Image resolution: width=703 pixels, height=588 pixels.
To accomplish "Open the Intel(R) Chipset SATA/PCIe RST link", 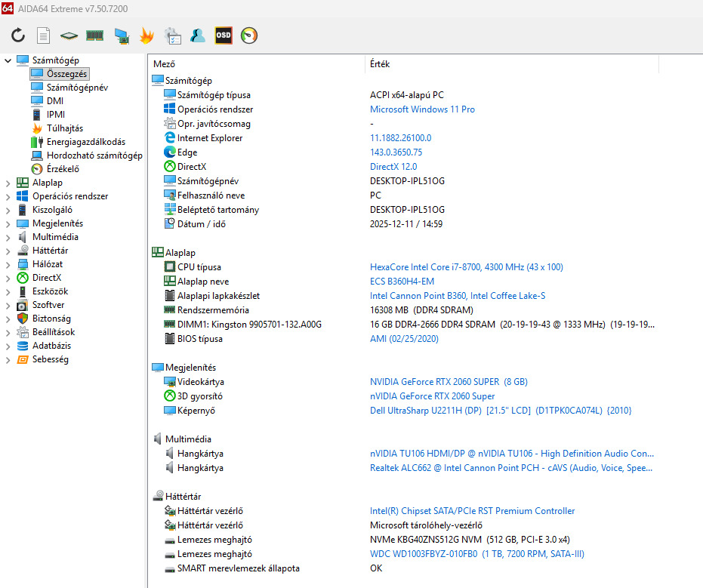I will point(472,511).
